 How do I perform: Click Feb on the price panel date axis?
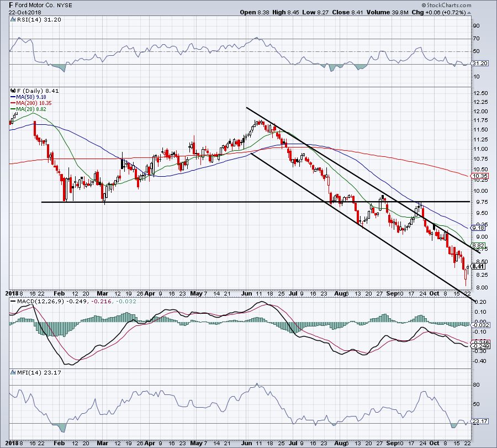pos(59,293)
